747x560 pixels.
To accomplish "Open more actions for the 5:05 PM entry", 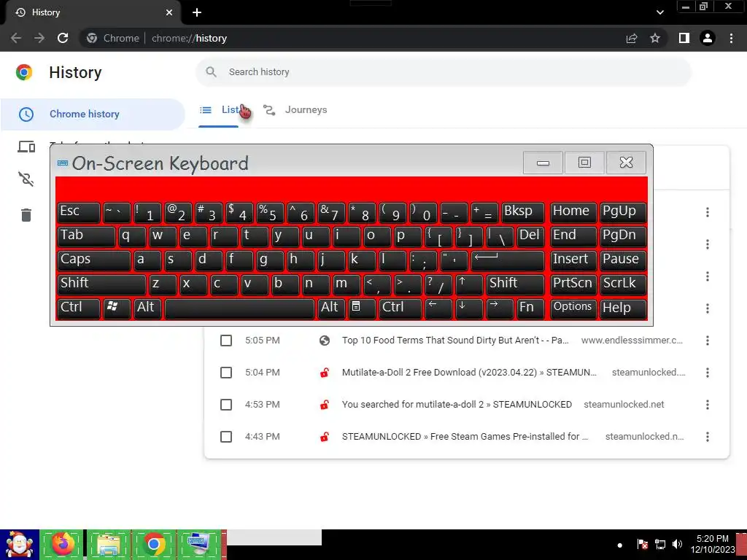I will tap(708, 341).
